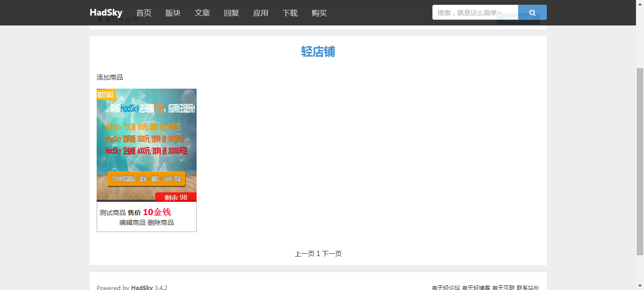Go to the 版块 section
This screenshot has width=644, height=290.
[x=173, y=13]
